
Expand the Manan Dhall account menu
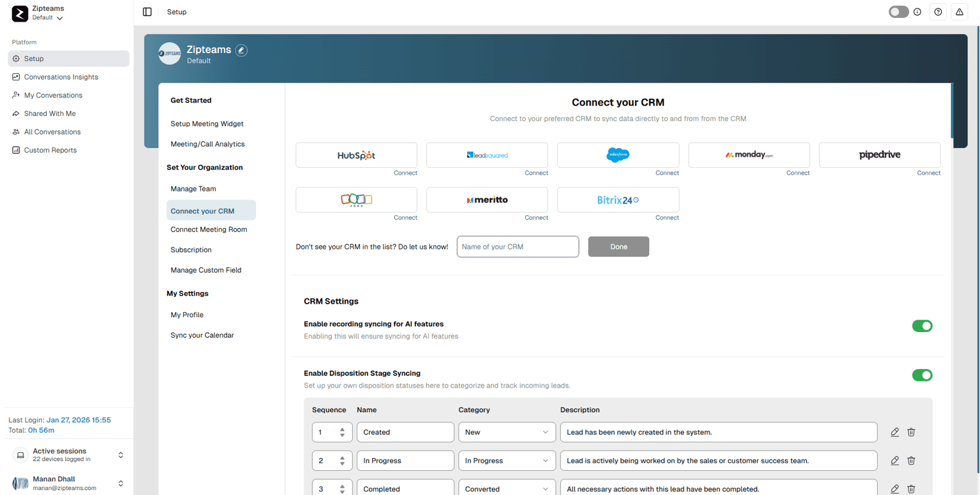(x=121, y=483)
